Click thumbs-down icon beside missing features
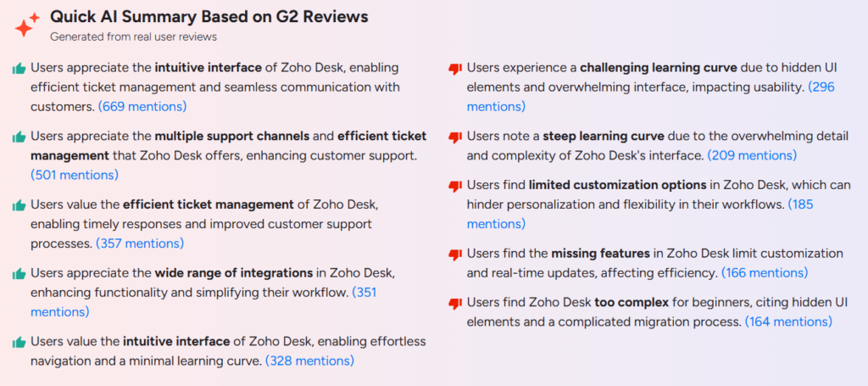Viewport: 868px width, 386px height. pos(455,255)
